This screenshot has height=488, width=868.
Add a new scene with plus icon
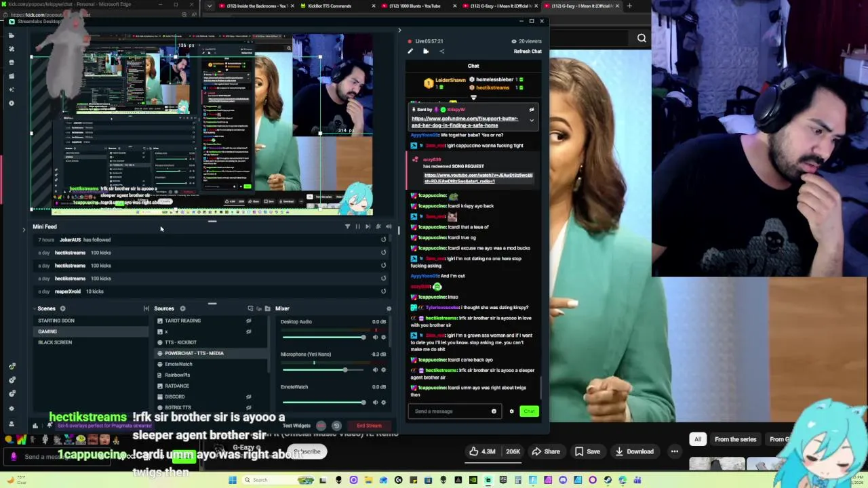(x=62, y=308)
